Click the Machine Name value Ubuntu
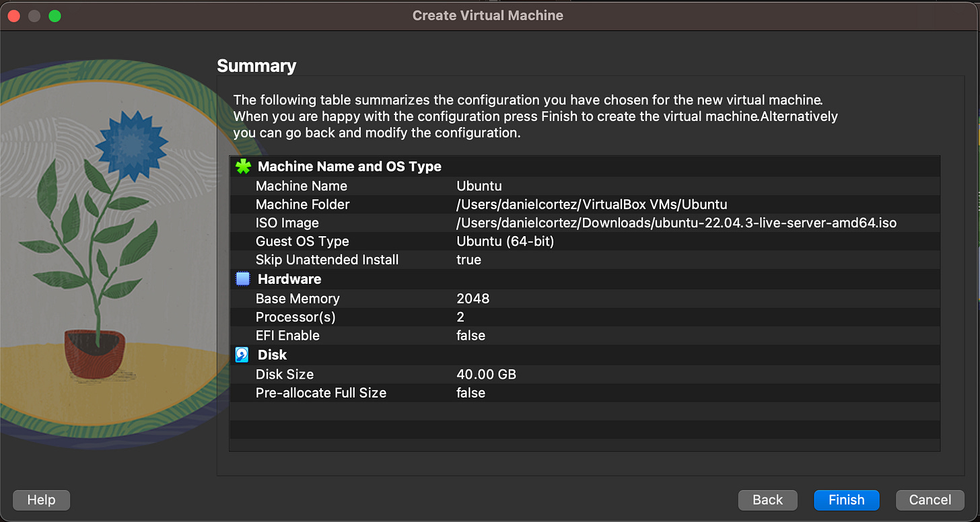The width and height of the screenshot is (980, 522). (479, 186)
